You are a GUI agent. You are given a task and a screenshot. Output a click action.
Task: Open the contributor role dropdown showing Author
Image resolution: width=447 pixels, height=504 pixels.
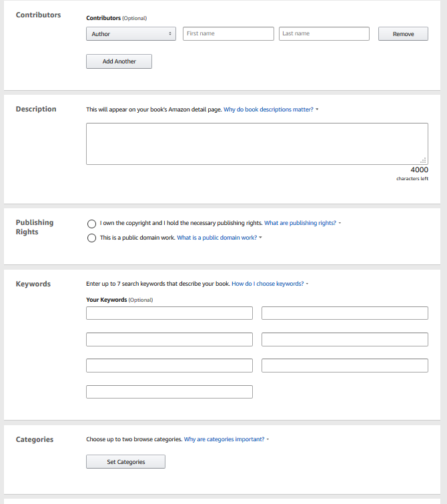[x=131, y=34]
